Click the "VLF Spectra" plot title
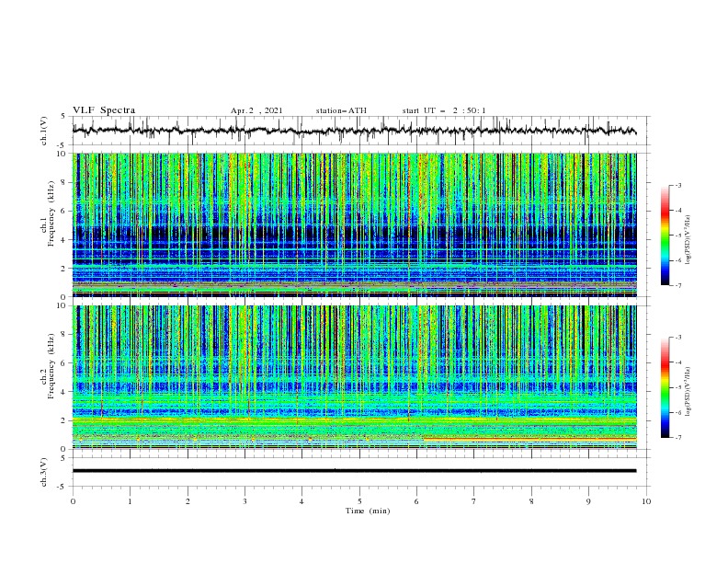728x563 pixels. pos(104,110)
